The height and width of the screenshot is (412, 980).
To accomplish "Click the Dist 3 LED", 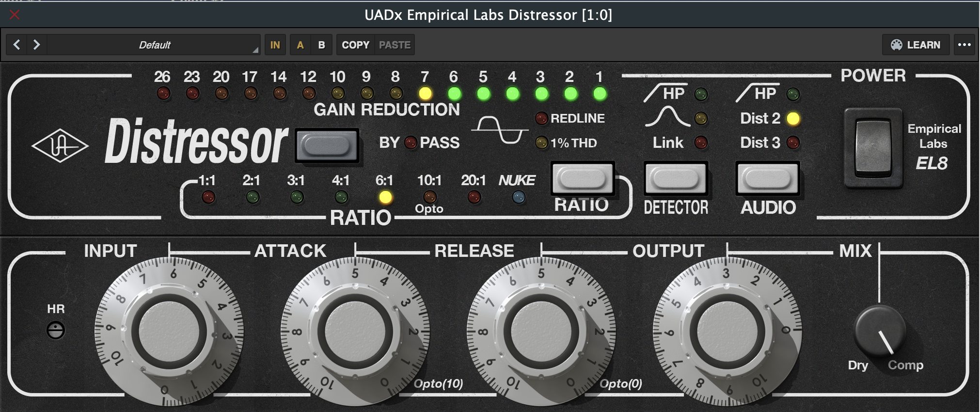I will click(793, 143).
